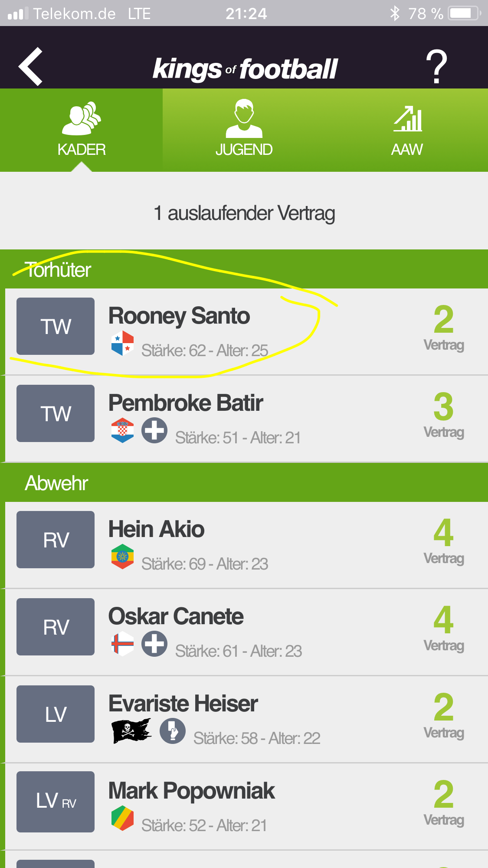
Task: Tap Oskar Canete's Faroe Islands flag icon
Action: tap(123, 644)
